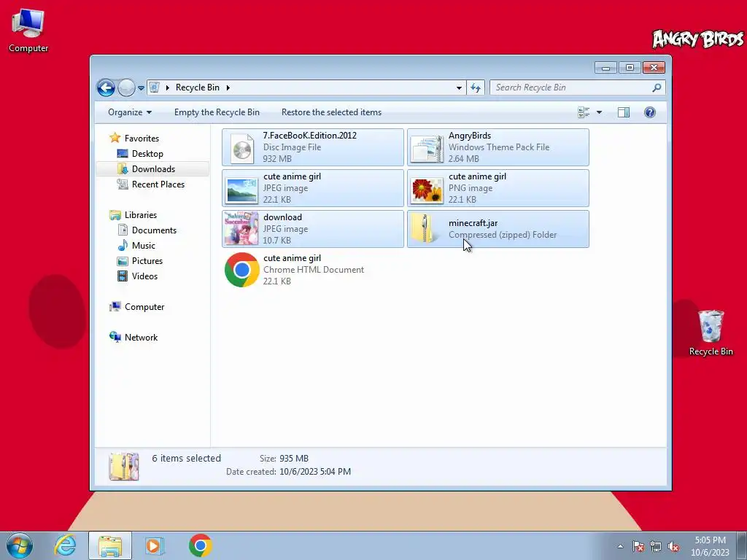Click the Desktop sidebar icon
Screen dimensions: 747x560
(x=123, y=154)
